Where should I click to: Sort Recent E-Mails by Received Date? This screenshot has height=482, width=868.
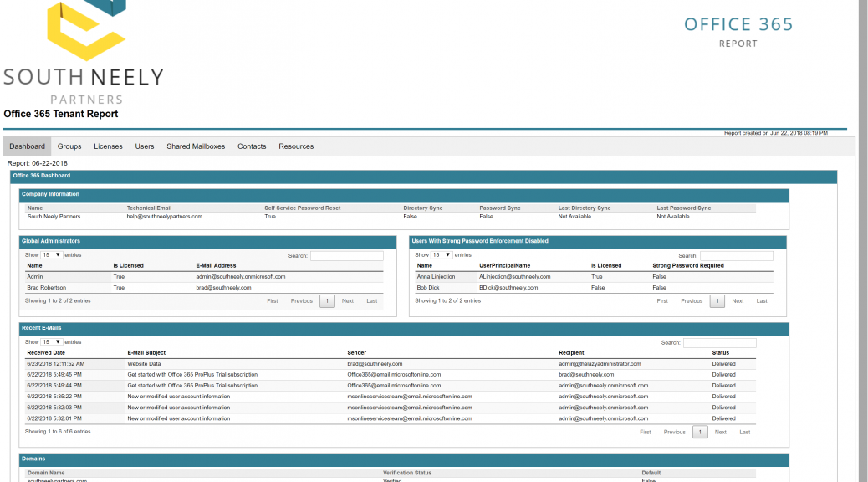pyautogui.click(x=46, y=353)
